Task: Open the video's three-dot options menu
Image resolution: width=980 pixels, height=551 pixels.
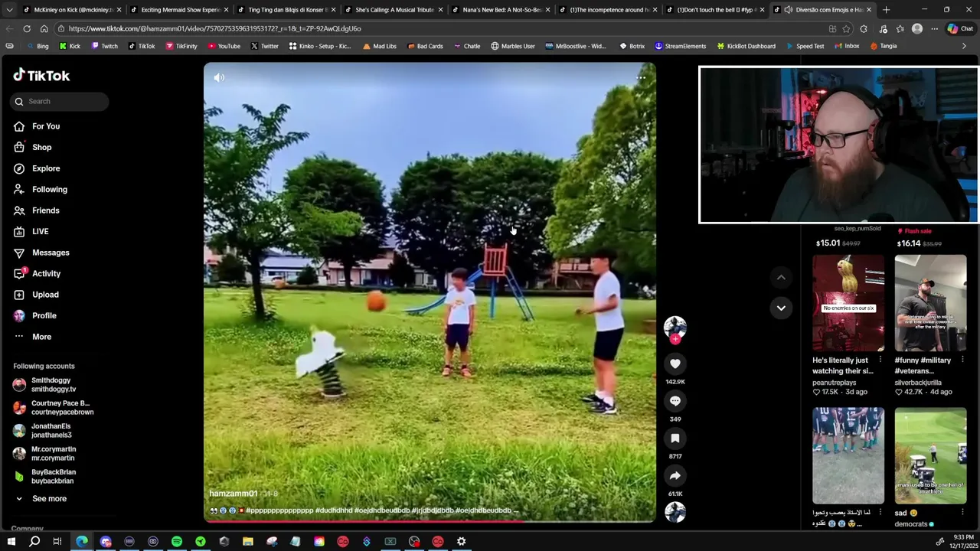Action: coord(641,77)
